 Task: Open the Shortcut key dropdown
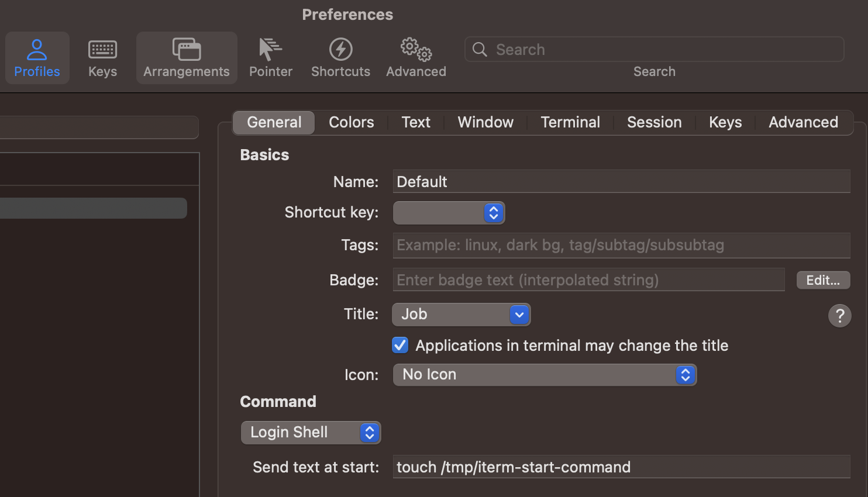point(449,213)
